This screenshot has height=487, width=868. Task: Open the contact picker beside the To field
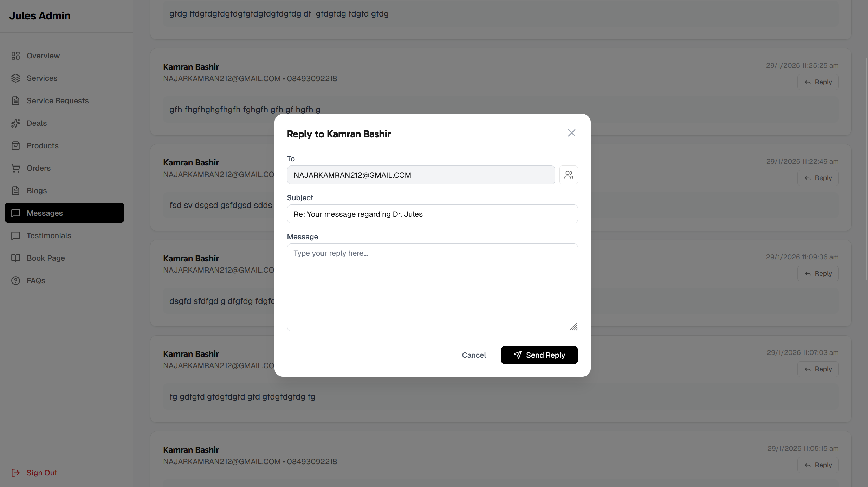[x=568, y=175]
